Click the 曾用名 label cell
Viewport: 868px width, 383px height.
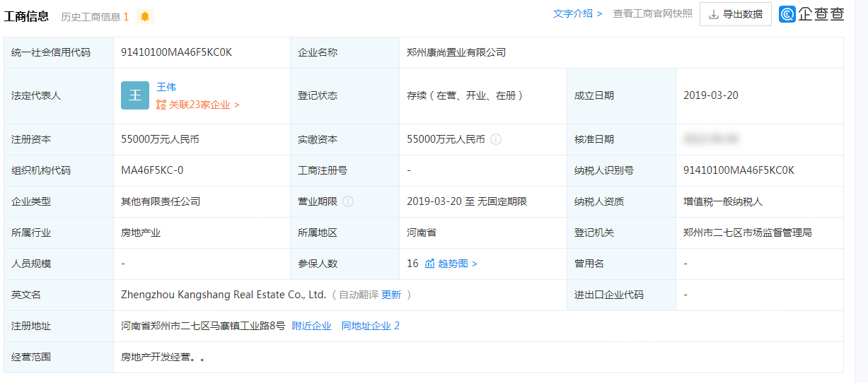click(x=621, y=264)
